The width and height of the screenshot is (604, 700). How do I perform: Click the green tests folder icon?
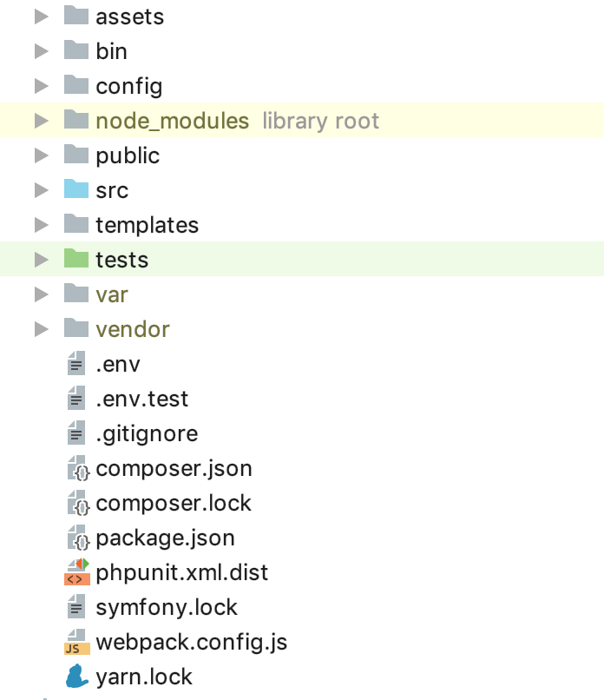pyautogui.click(x=77, y=259)
